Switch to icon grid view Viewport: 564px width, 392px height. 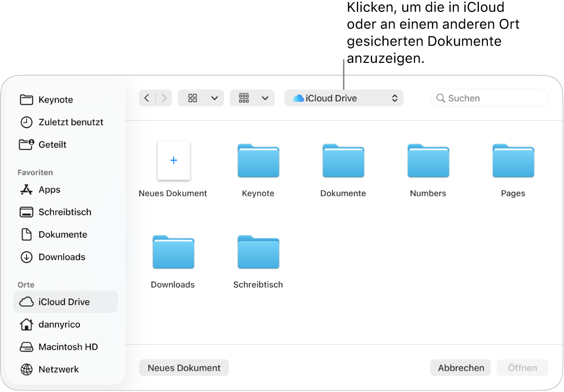(193, 98)
